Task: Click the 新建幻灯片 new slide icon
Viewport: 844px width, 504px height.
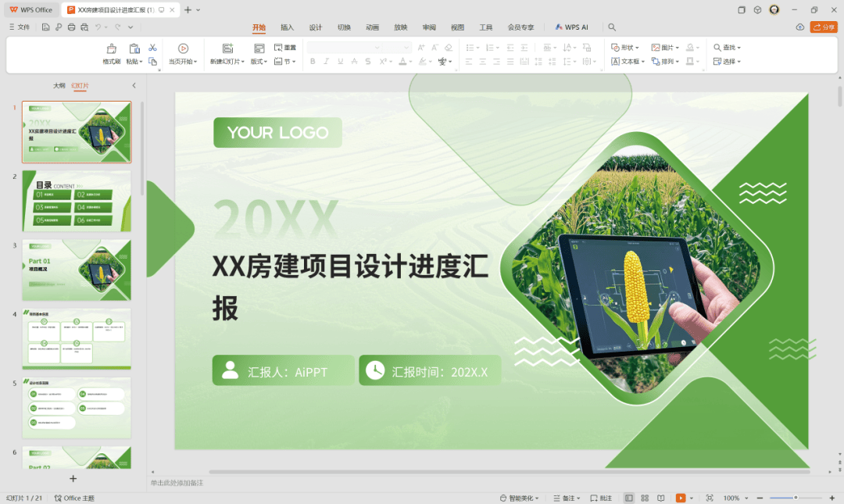Action: pyautogui.click(x=227, y=48)
